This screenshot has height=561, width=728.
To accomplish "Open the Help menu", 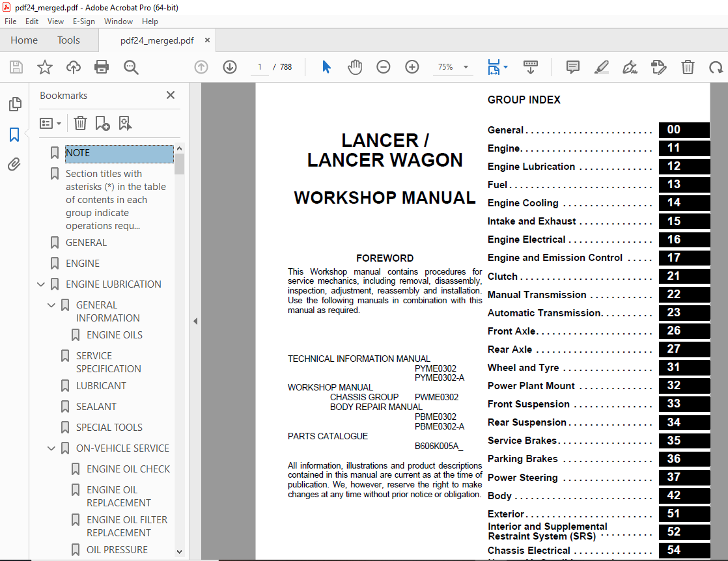I will [150, 21].
